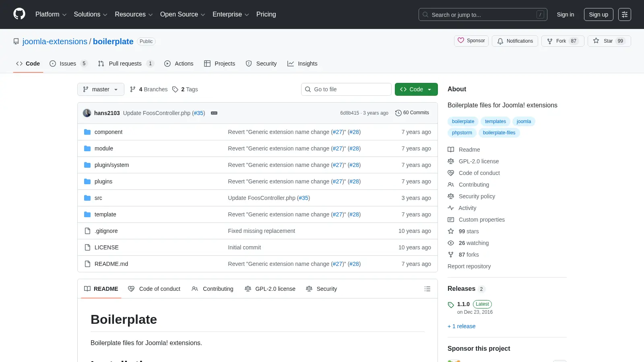Image resolution: width=644 pixels, height=362 pixels.
Task: Open the module folder
Action: point(104,148)
